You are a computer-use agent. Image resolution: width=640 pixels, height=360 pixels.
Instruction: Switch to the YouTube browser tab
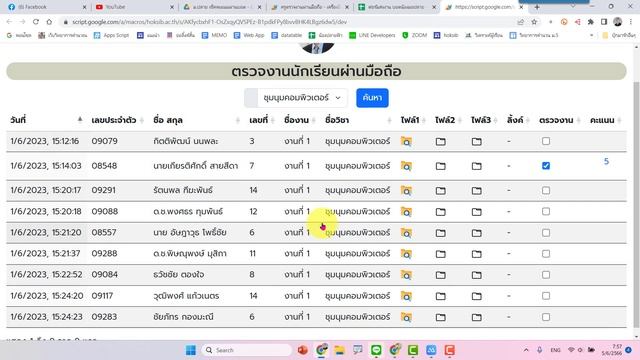tap(133, 7)
